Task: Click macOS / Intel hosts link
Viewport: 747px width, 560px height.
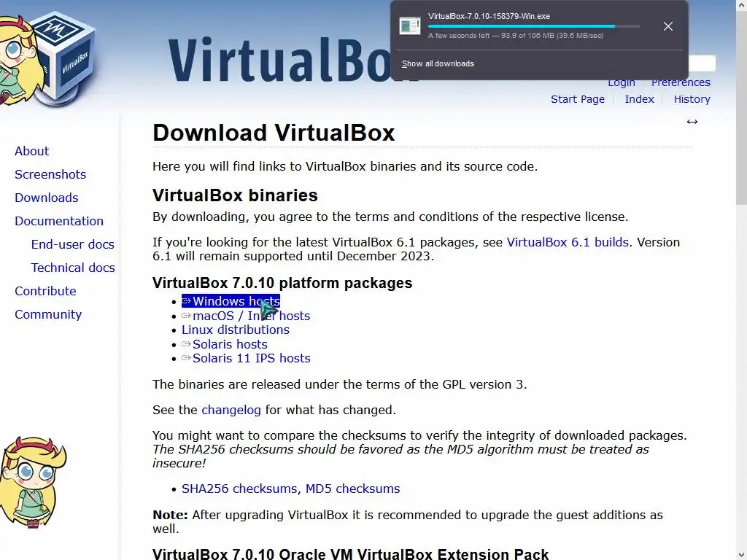Action: (x=251, y=316)
